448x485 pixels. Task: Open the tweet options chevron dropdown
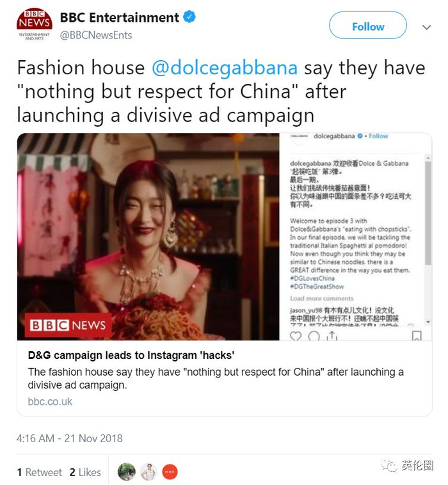coord(426,28)
